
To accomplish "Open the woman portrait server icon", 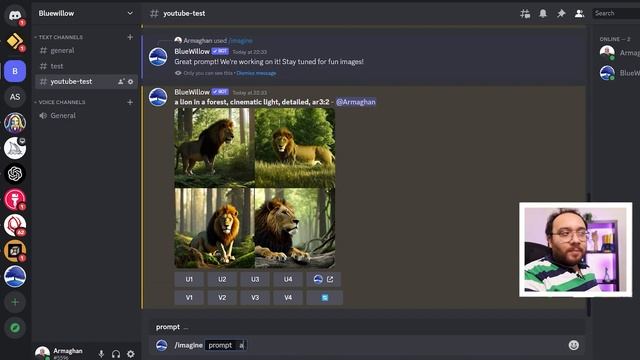I will 15,122.
